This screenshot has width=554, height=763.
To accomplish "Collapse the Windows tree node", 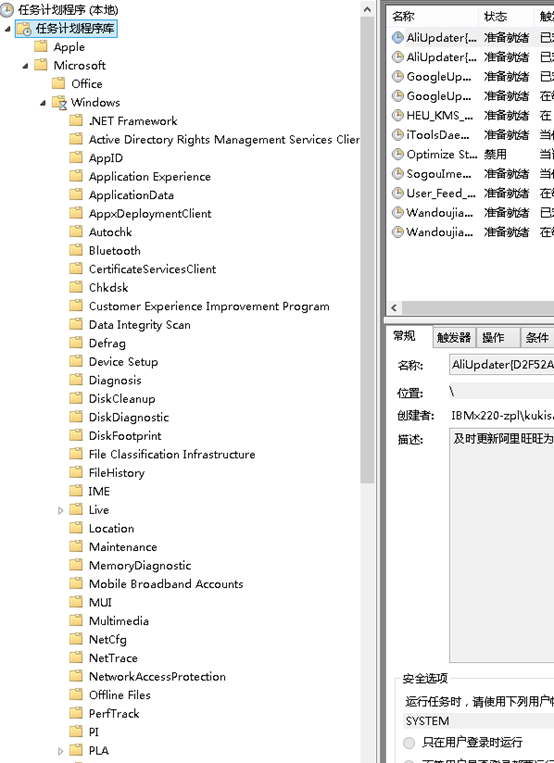I will (43, 103).
